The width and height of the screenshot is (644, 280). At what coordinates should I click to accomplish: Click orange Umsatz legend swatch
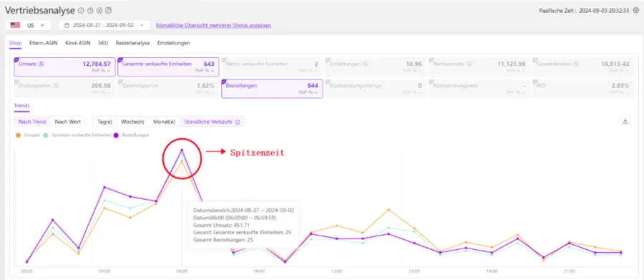pyautogui.click(x=18, y=135)
